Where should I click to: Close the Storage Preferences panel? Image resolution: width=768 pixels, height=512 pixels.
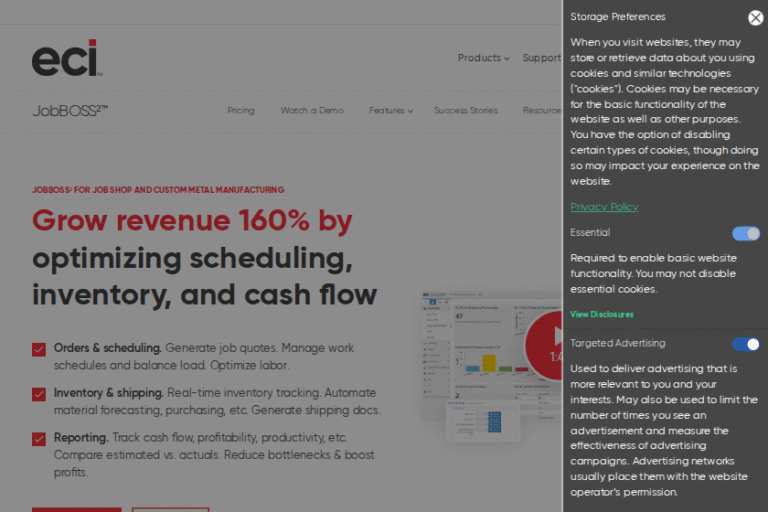(x=755, y=17)
